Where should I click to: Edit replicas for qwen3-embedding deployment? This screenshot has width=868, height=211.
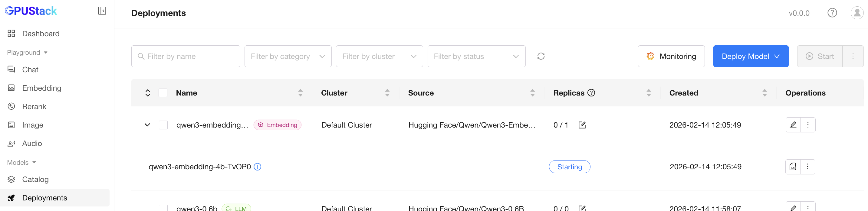(582, 125)
